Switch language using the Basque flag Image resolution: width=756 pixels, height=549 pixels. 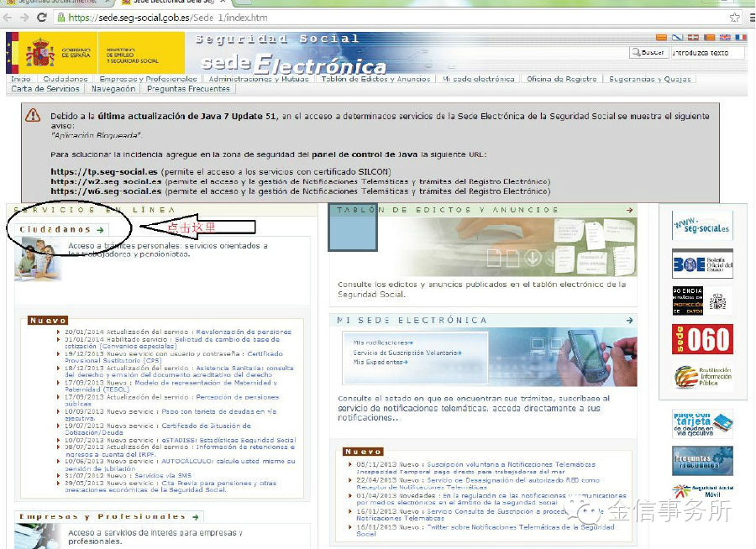tap(693, 37)
